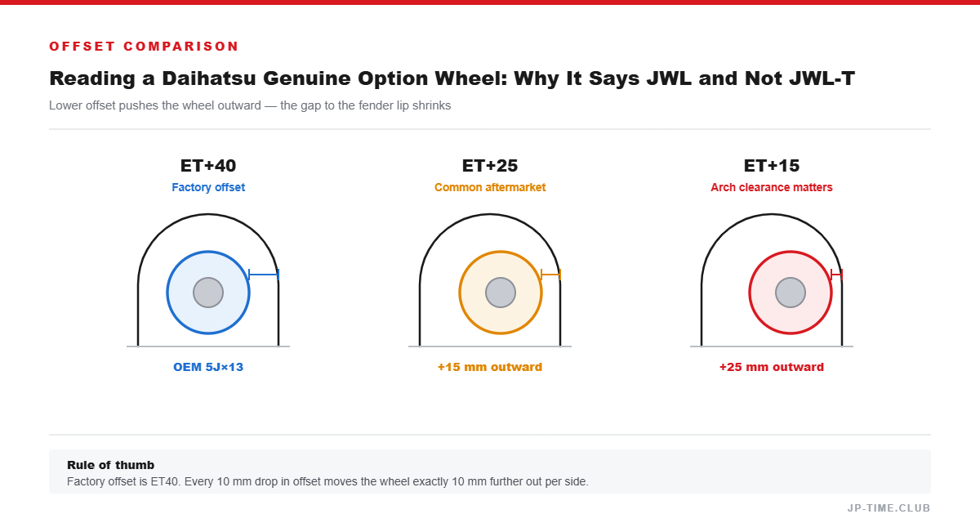Click the +15 mm outward caption
This screenshot has height=523, width=980.
(x=490, y=367)
